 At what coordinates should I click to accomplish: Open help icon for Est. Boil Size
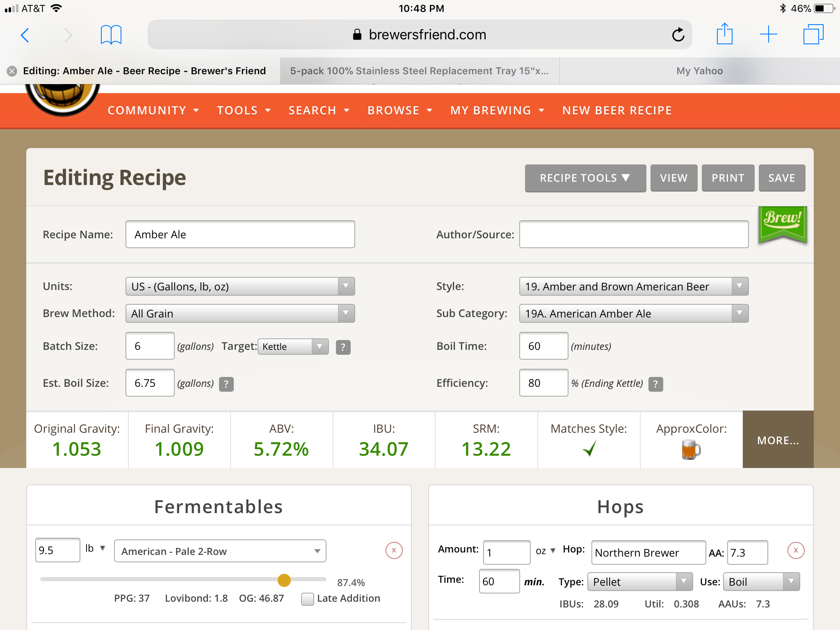click(226, 384)
